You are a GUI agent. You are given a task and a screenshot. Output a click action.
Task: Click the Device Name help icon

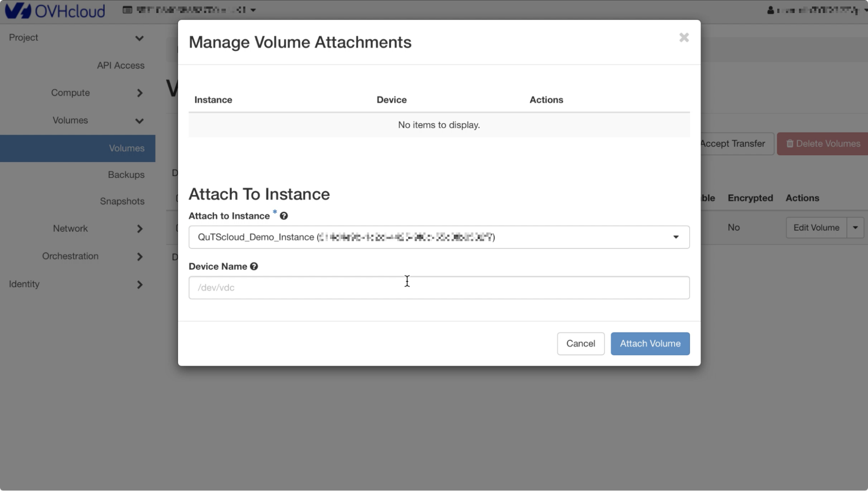click(x=254, y=266)
